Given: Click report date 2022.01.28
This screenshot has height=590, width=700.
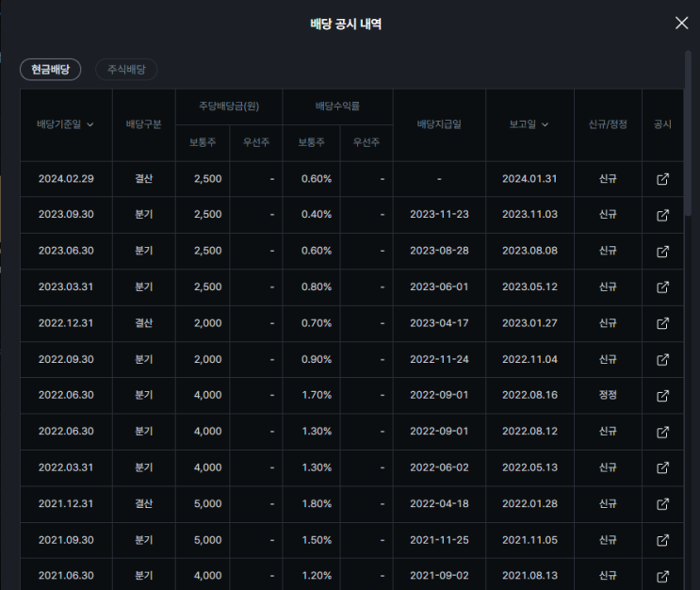Looking at the screenshot, I should [x=529, y=504].
